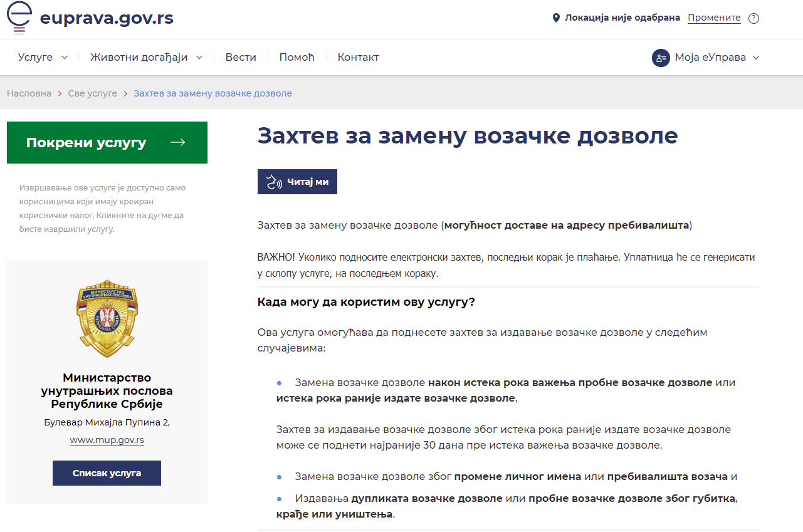Click the arrow on Покрени услугу
Viewport: 803px width, 532px height.
click(178, 142)
